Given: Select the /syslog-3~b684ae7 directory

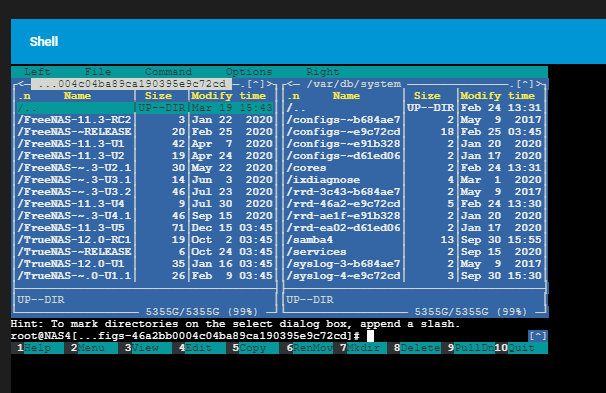Looking at the screenshot, I should tap(414, 264).
